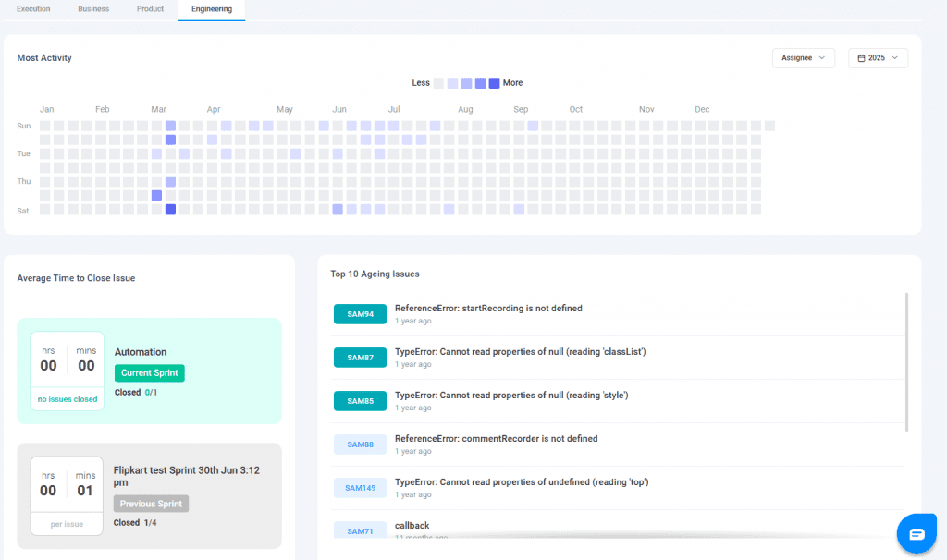Click the Previous Sprint label

[152, 504]
